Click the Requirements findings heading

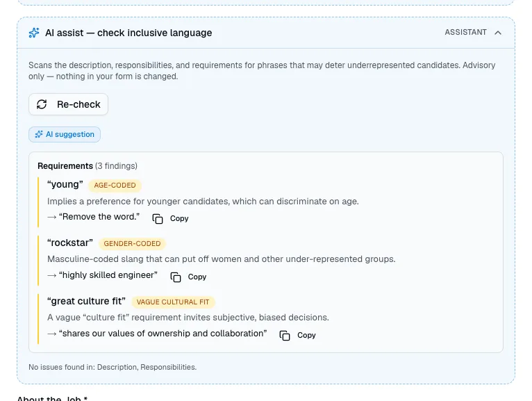(88, 165)
